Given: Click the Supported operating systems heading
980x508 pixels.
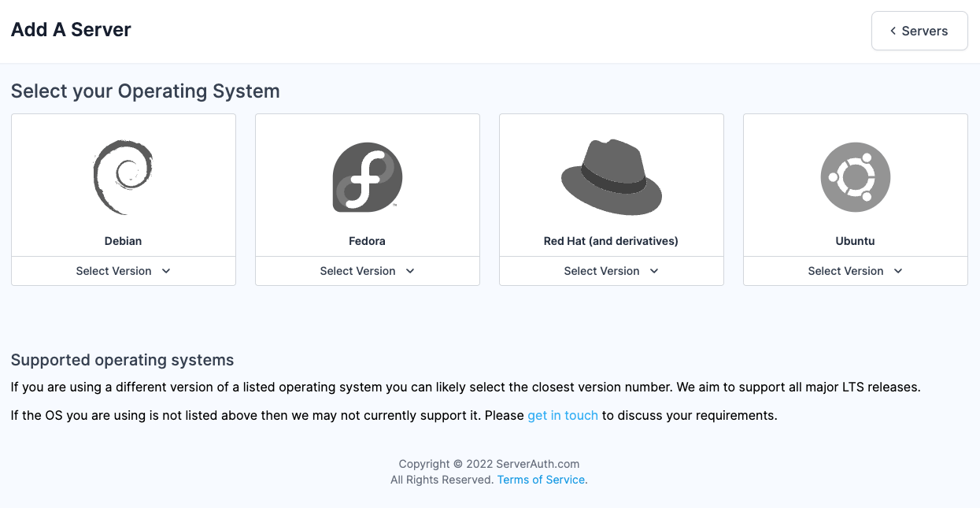Looking at the screenshot, I should 122,360.
